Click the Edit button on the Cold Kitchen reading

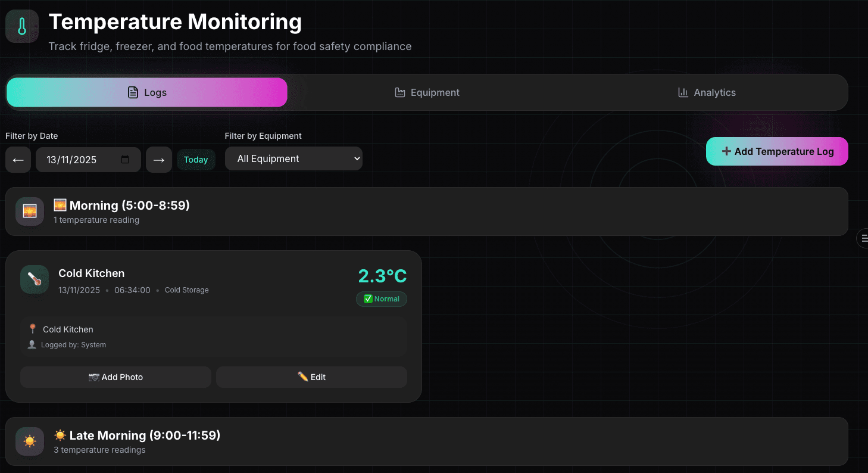click(311, 377)
